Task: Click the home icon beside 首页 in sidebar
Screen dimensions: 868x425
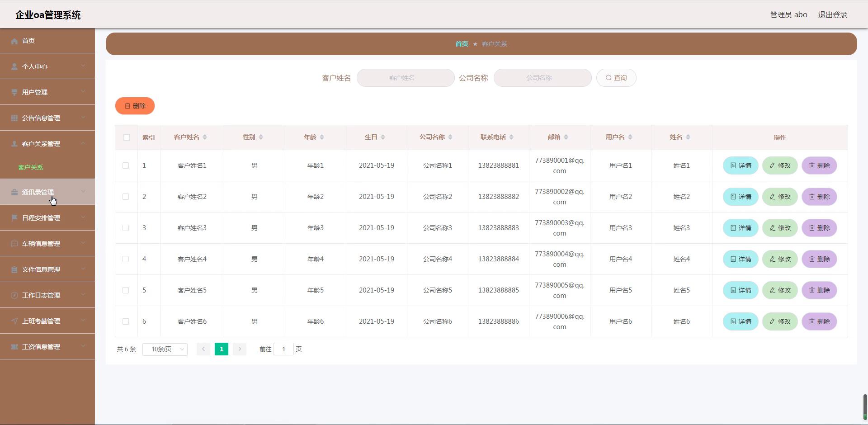Action: 14,41
